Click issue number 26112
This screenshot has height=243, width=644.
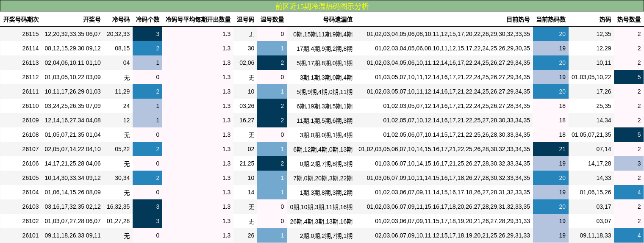pos(31,77)
